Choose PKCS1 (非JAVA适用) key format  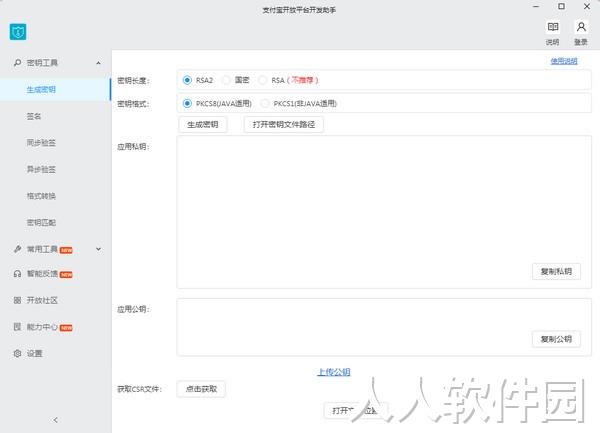tap(264, 104)
